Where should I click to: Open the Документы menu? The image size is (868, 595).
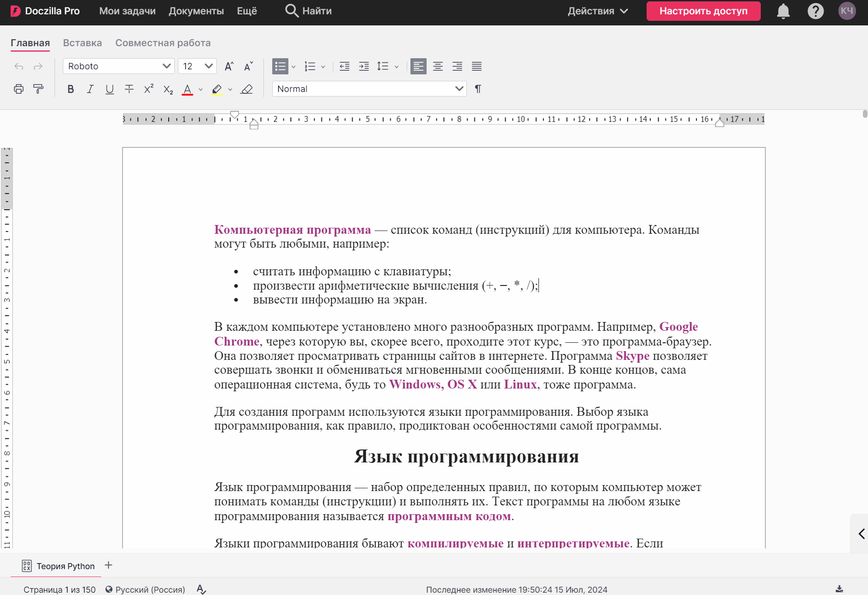(x=196, y=11)
